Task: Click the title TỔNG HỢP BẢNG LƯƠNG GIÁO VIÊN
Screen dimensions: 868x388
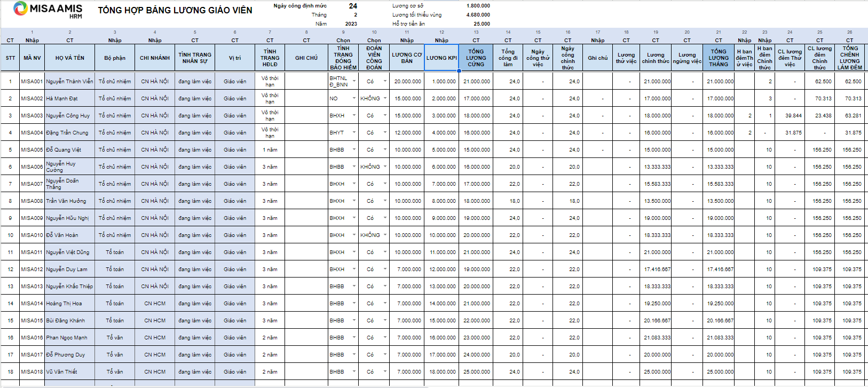Action: coord(175,10)
